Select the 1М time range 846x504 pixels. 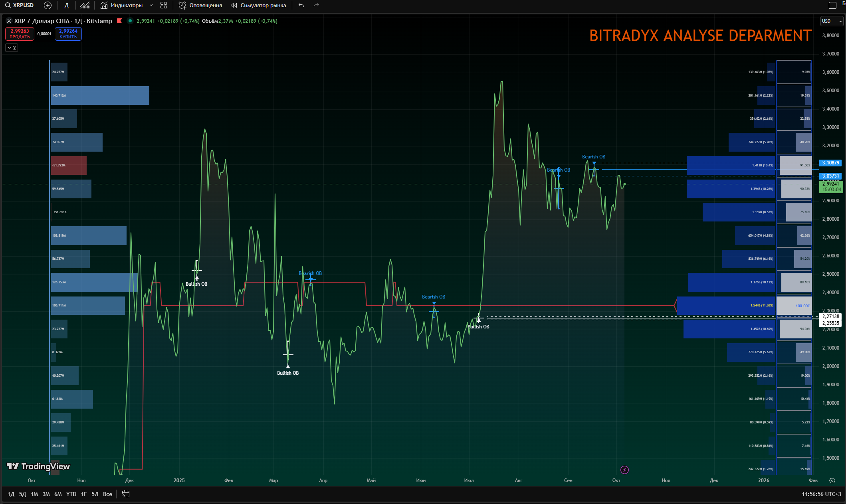(34, 494)
